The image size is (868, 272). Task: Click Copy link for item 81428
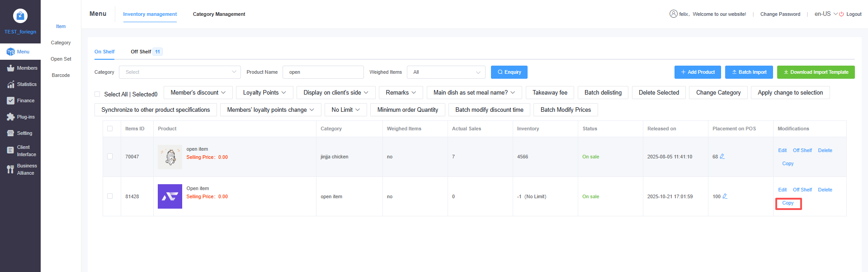tap(788, 203)
